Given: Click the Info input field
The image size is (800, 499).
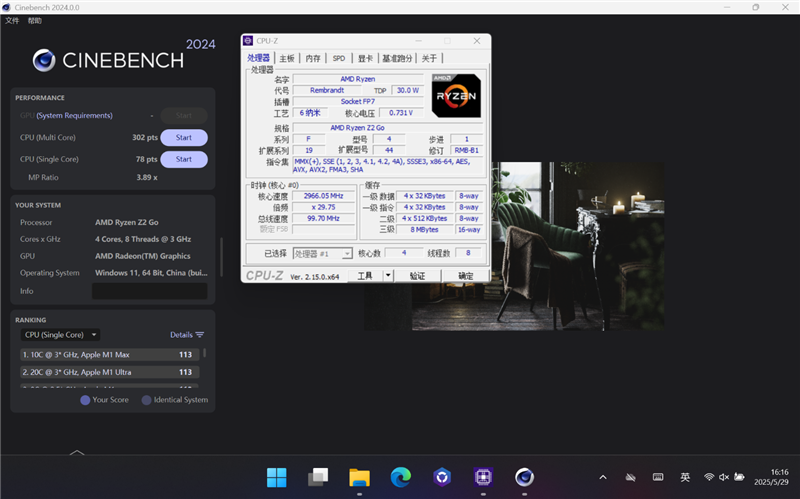Looking at the screenshot, I should point(149,291).
